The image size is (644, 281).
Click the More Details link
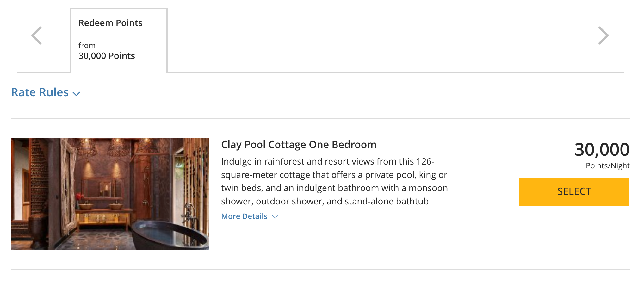coord(244,216)
